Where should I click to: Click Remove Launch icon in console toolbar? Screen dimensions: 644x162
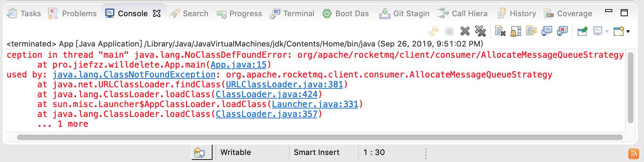coord(465,31)
